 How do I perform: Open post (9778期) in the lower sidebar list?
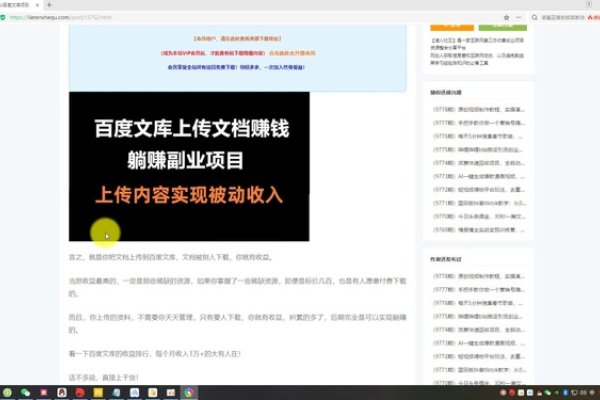click(x=479, y=276)
